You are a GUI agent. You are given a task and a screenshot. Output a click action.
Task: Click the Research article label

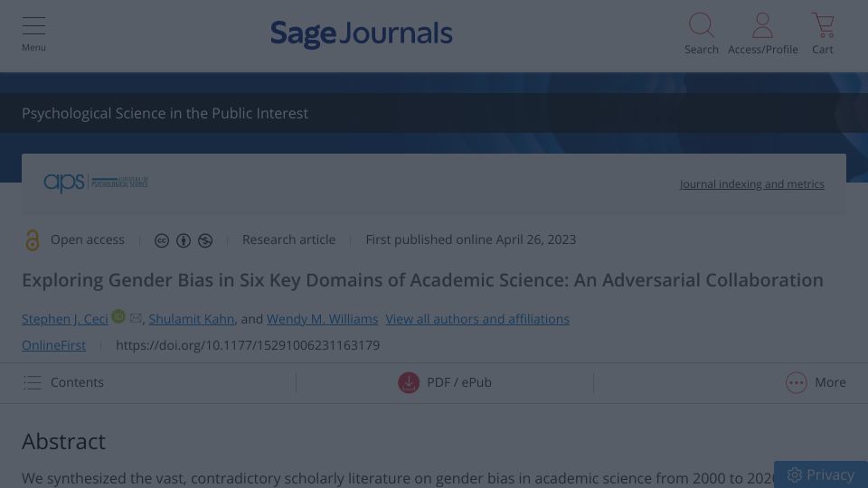tap(288, 239)
